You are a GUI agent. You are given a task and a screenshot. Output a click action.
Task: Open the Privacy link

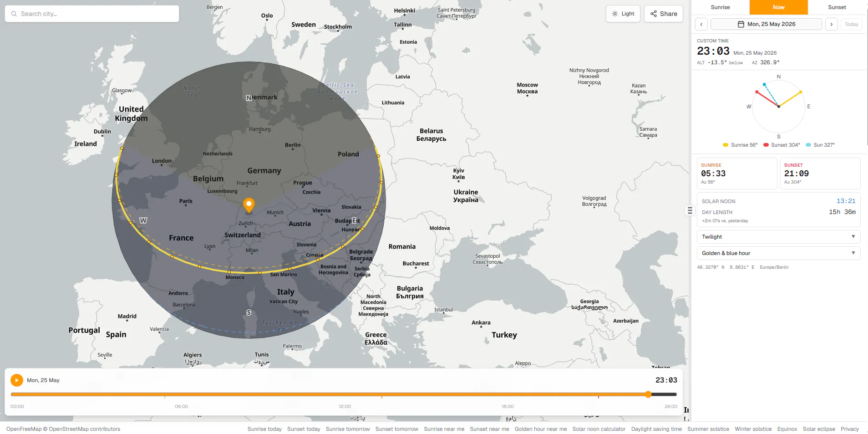tap(850, 429)
